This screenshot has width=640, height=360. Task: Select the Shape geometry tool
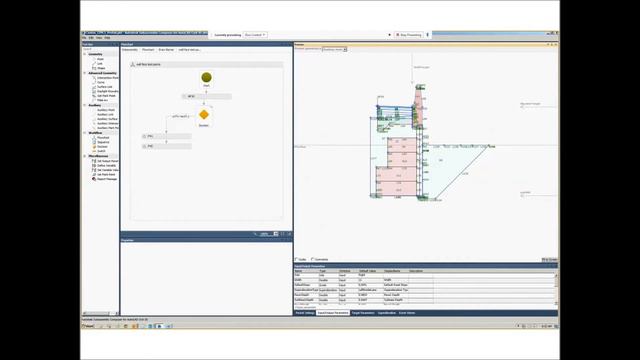pyautogui.click(x=101, y=68)
